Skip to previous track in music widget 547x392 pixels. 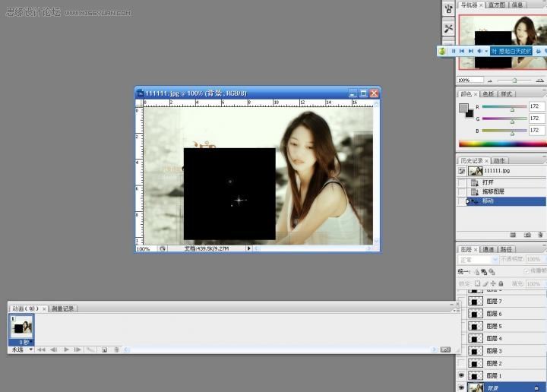click(x=462, y=51)
